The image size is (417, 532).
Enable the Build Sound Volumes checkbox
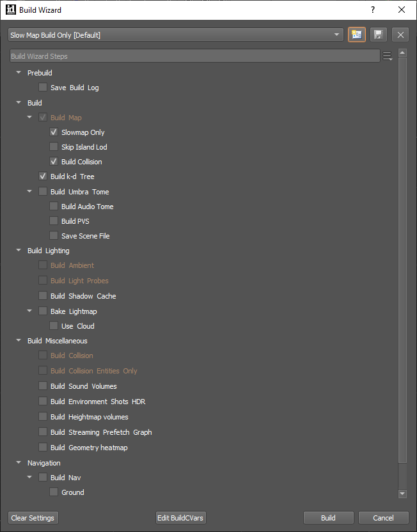coord(43,386)
